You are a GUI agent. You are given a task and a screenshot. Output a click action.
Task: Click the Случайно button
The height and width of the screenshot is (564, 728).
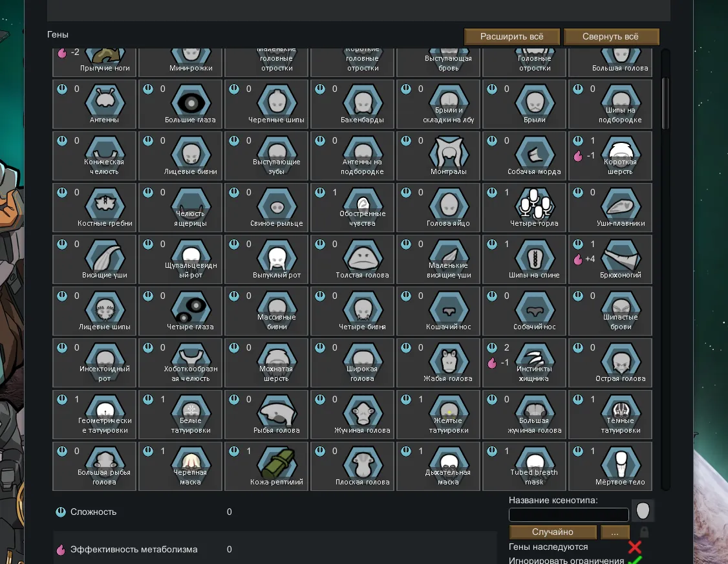[x=553, y=532]
